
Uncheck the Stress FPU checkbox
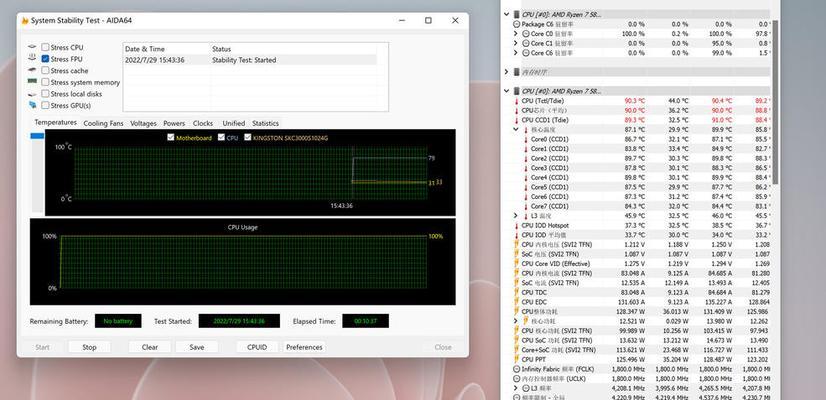tap(45, 59)
